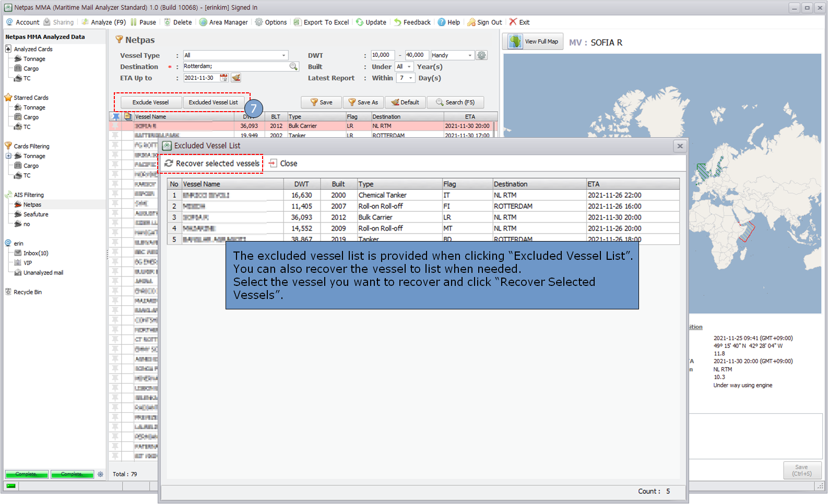The width and height of the screenshot is (828, 504).
Task: Open the ETA calendar date picker
Action: click(x=224, y=78)
